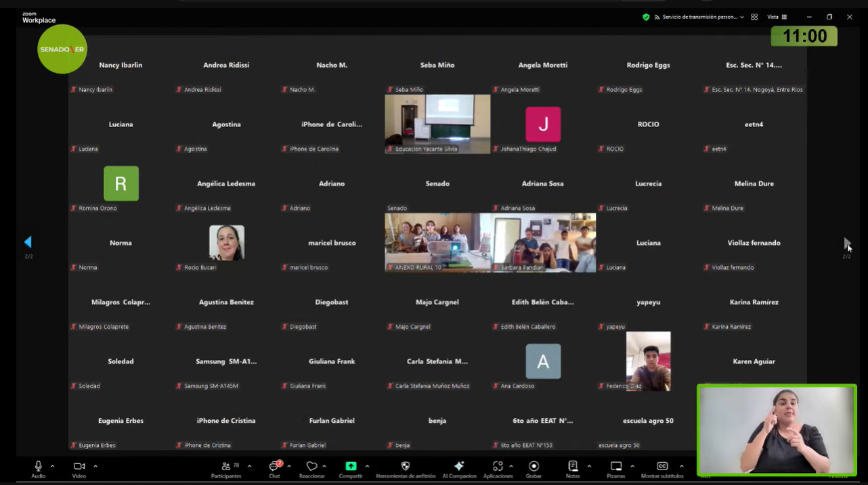This screenshot has width=868, height=485.
Task: Click the Reaccionar heart icon
Action: [311, 467]
